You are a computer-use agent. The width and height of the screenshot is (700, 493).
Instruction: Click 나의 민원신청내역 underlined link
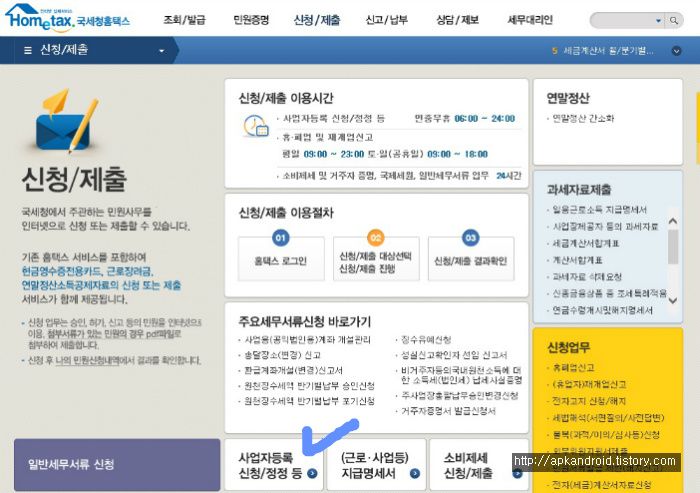[87, 360]
